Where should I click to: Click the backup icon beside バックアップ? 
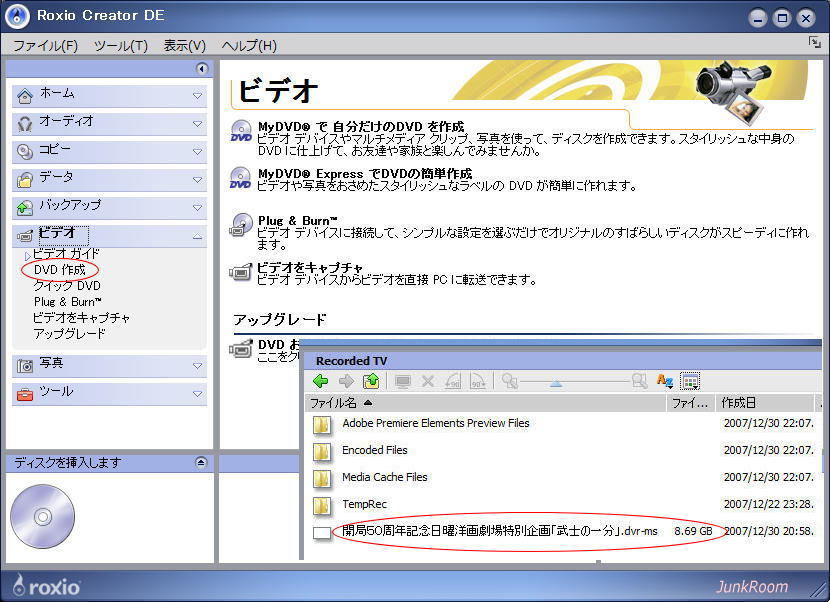pyautogui.click(x=25, y=208)
